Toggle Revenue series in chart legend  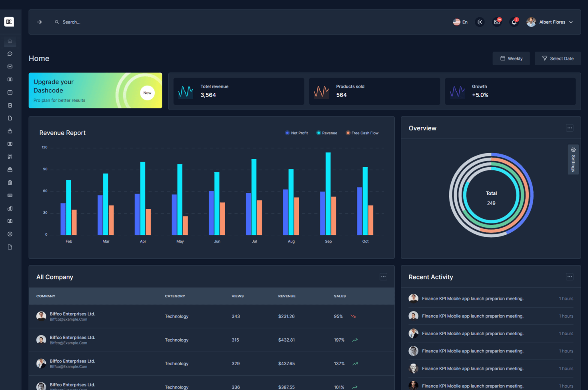(327, 133)
